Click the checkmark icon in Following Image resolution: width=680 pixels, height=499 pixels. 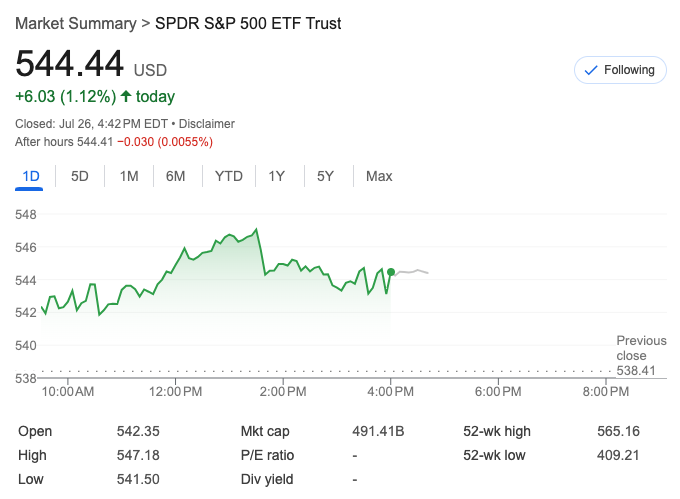point(590,70)
